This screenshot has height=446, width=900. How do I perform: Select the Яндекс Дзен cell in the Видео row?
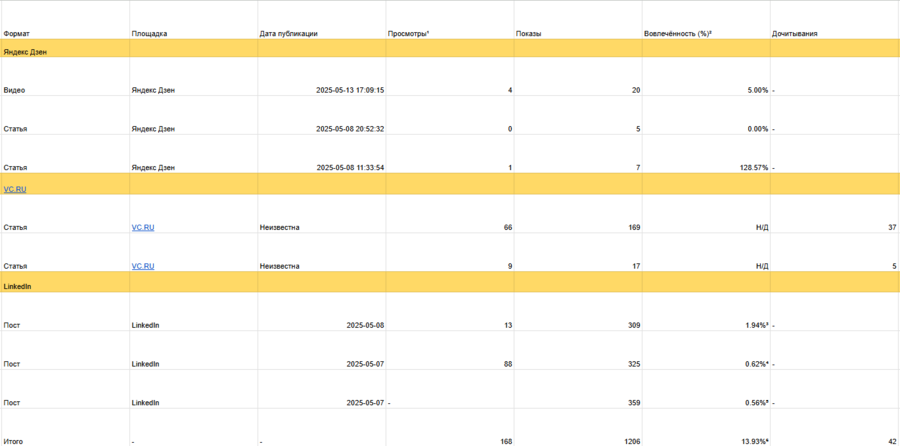pyautogui.click(x=194, y=77)
